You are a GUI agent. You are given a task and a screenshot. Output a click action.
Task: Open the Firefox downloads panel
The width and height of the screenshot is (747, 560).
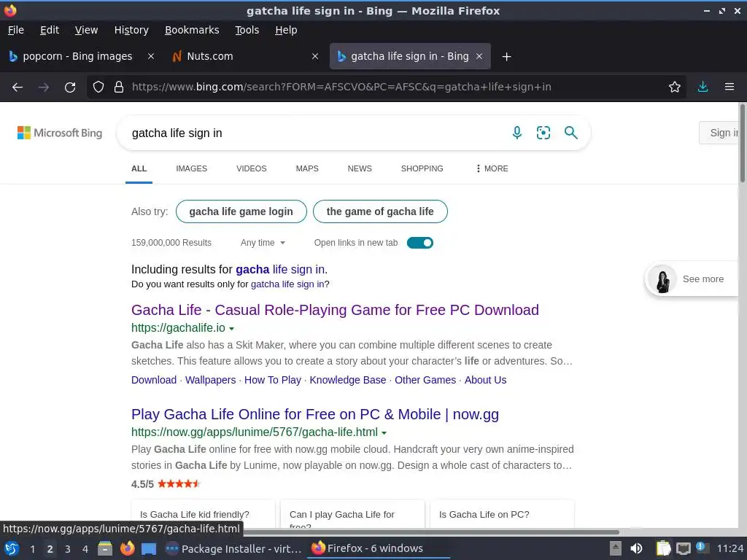pyautogui.click(x=703, y=87)
